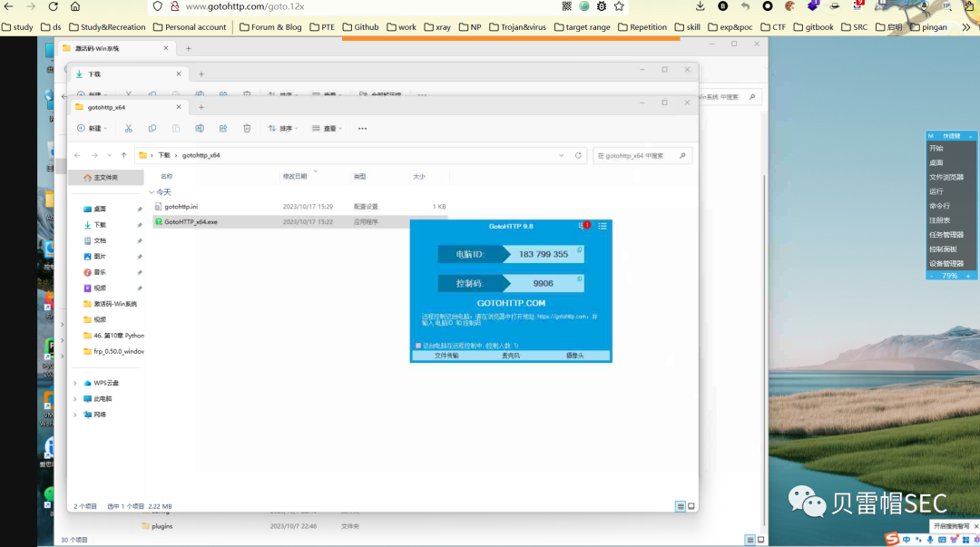Click the Paste icon in gotohttp_x64 toolbar

[176, 128]
